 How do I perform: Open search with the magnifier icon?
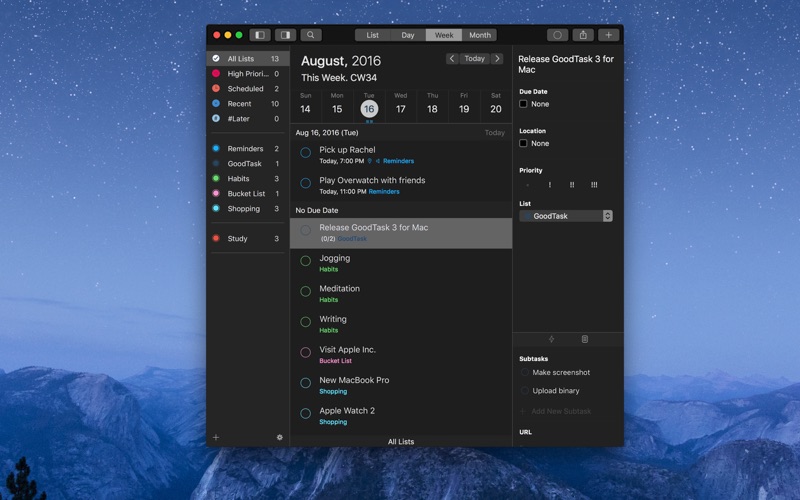click(311, 35)
